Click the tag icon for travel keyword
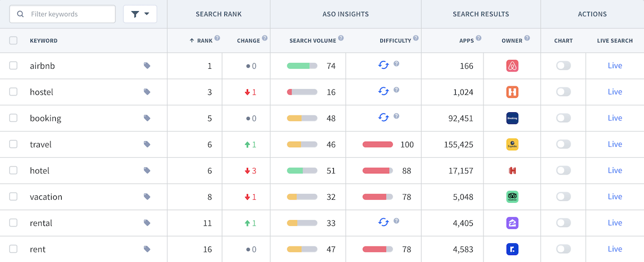Viewport: 644px width, 262px height. click(x=147, y=144)
